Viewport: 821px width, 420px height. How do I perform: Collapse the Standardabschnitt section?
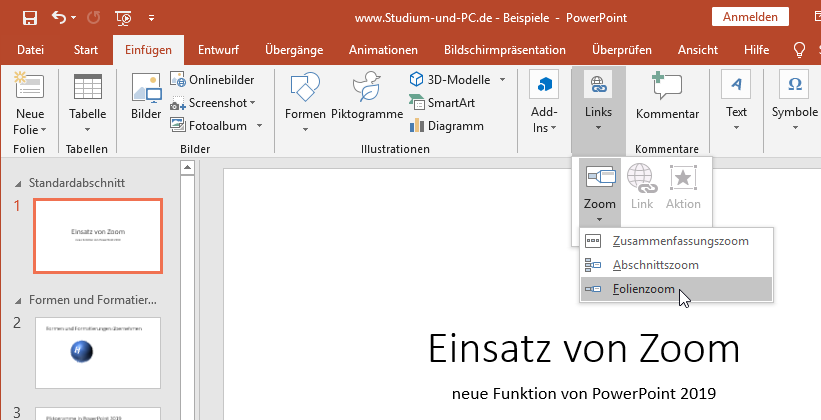click(18, 183)
